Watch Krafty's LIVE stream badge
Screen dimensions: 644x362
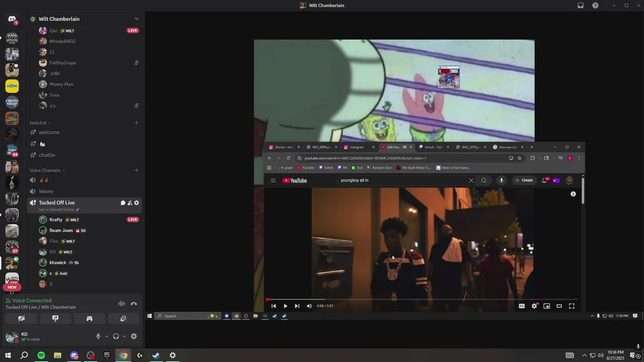point(133,220)
